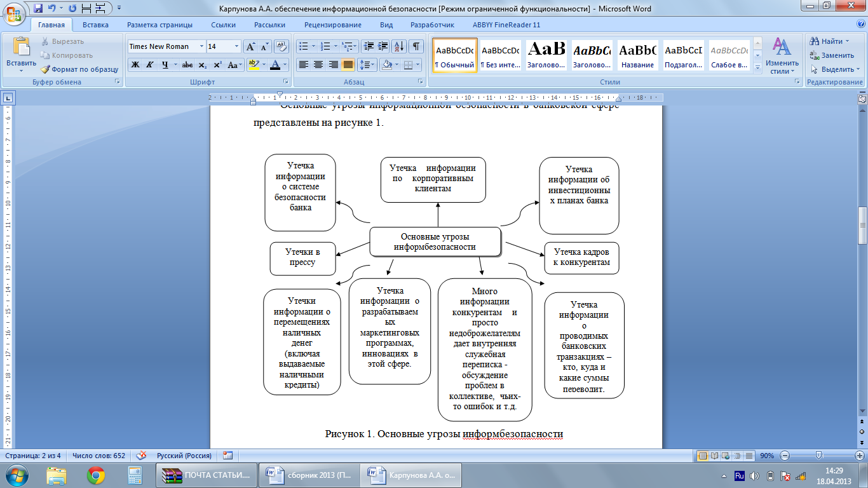Apply yellow text highlight color
The image size is (868, 488).
coord(254,65)
